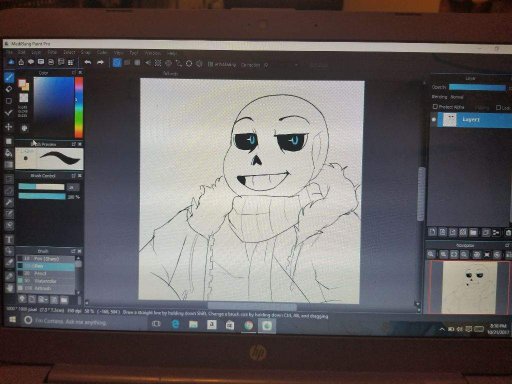Hide Layer1 using its visibility dot
The width and height of the screenshot is (512, 384).
(x=434, y=119)
